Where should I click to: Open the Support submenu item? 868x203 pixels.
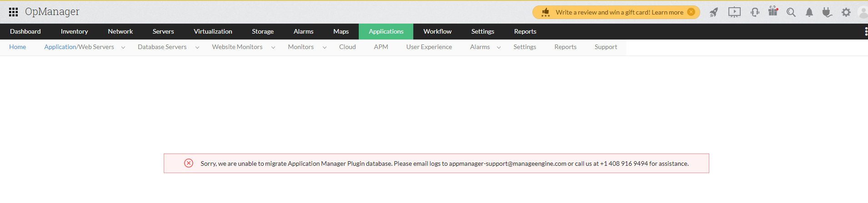[606, 47]
